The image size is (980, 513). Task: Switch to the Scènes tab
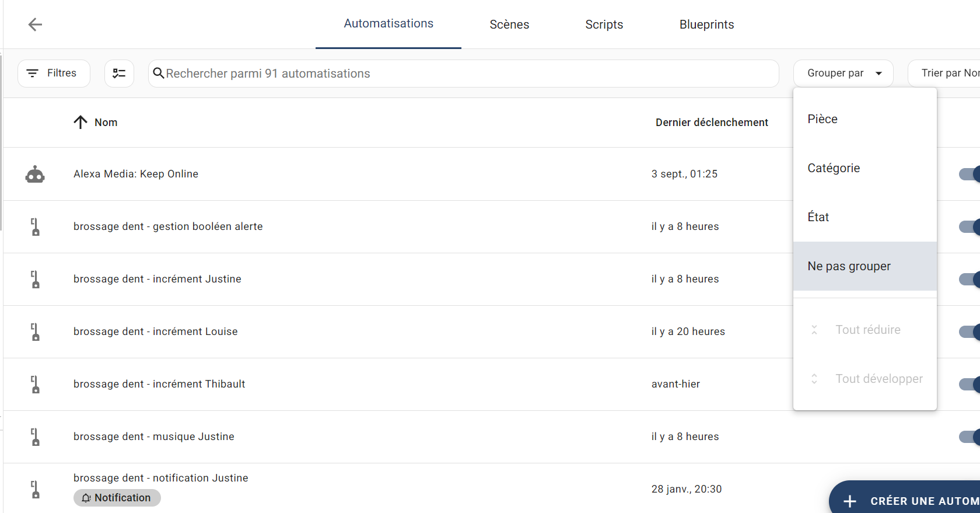[509, 25]
